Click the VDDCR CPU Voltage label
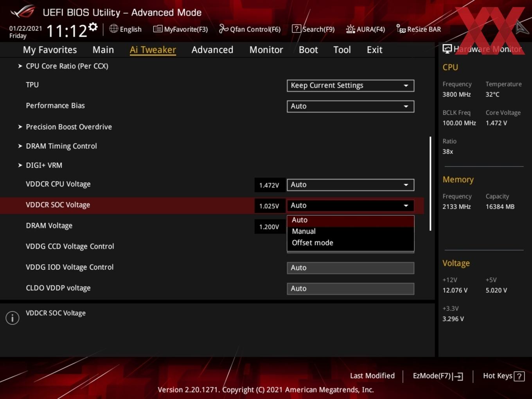The image size is (532, 399). (x=58, y=184)
